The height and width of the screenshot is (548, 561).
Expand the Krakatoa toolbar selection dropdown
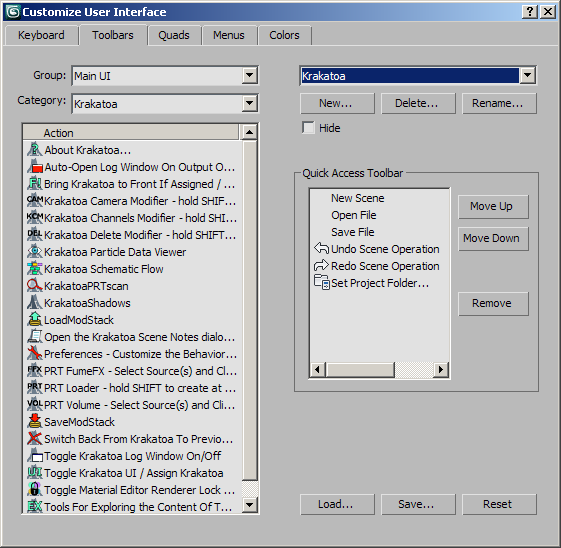click(x=527, y=75)
